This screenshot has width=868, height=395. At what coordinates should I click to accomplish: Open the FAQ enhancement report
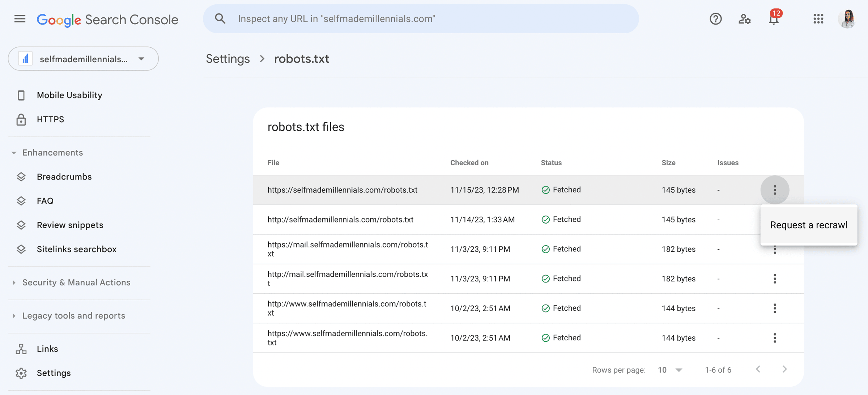[x=45, y=201]
